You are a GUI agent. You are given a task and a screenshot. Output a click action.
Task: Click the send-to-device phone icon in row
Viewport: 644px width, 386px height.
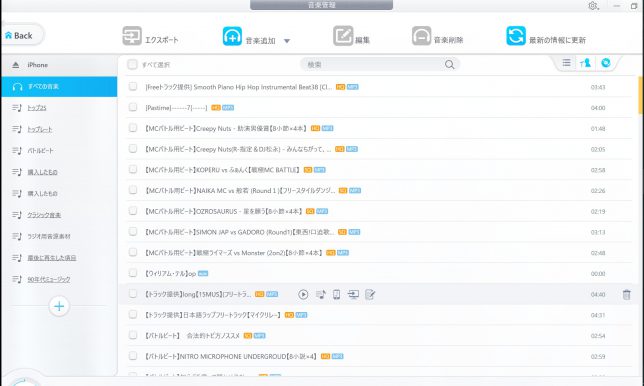point(336,294)
